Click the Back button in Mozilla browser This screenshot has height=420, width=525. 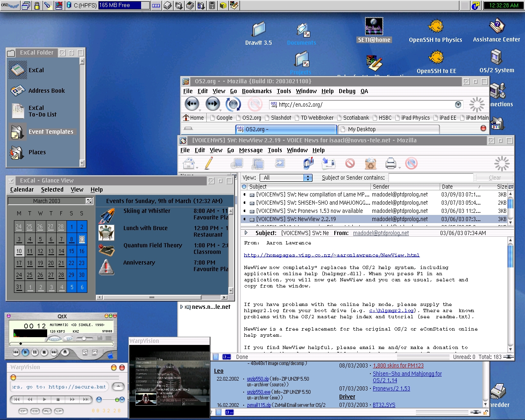[x=192, y=104]
